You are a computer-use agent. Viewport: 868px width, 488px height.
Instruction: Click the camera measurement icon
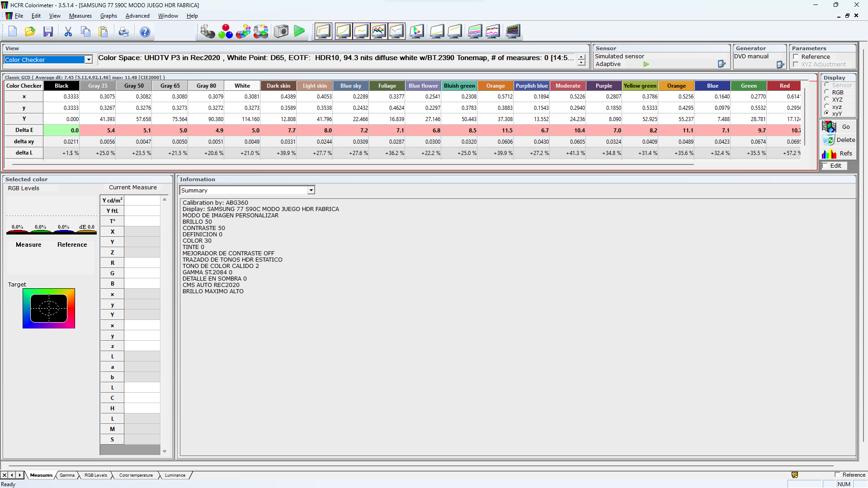tap(281, 31)
